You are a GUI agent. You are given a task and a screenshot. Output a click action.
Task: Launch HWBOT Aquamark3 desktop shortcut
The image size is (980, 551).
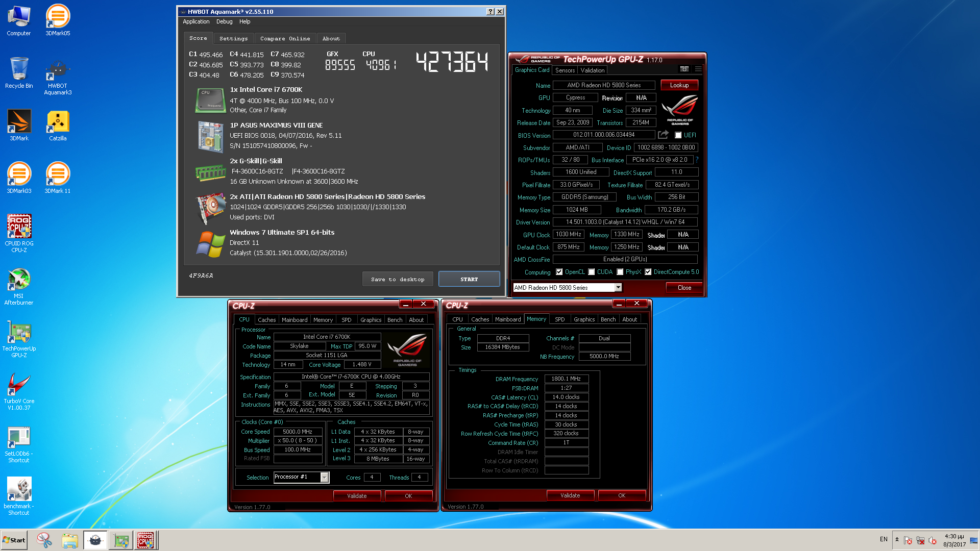[58, 77]
